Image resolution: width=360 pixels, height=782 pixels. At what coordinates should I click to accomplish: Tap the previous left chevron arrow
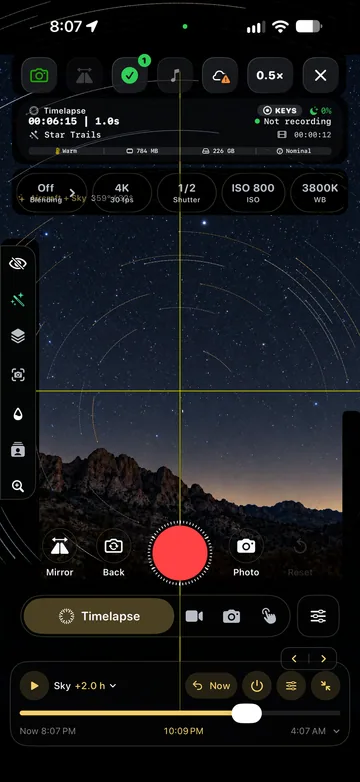[294, 659]
